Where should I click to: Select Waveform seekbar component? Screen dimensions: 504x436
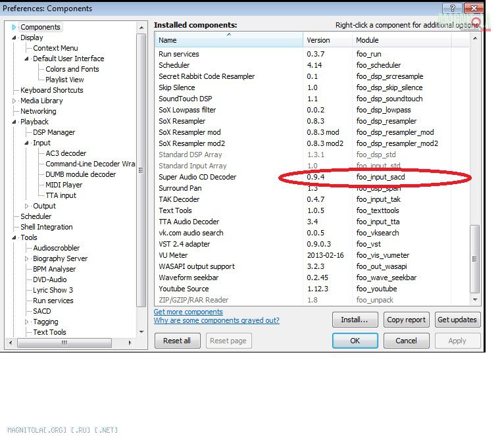click(x=312, y=278)
